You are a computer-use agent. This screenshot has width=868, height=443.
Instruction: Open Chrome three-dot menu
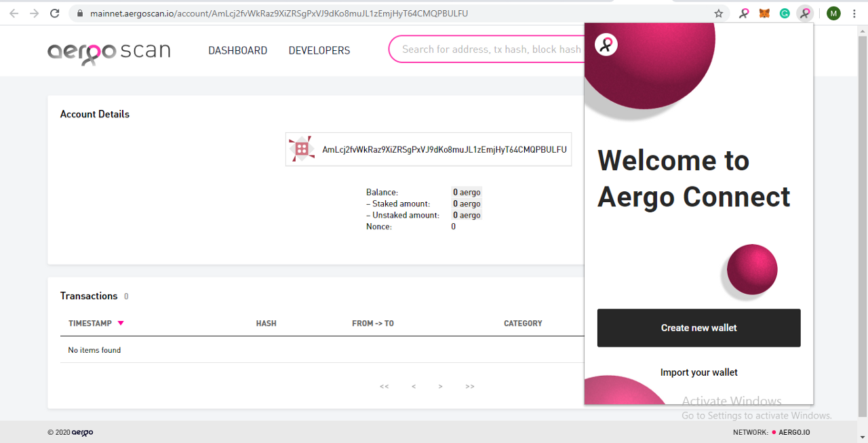(854, 13)
